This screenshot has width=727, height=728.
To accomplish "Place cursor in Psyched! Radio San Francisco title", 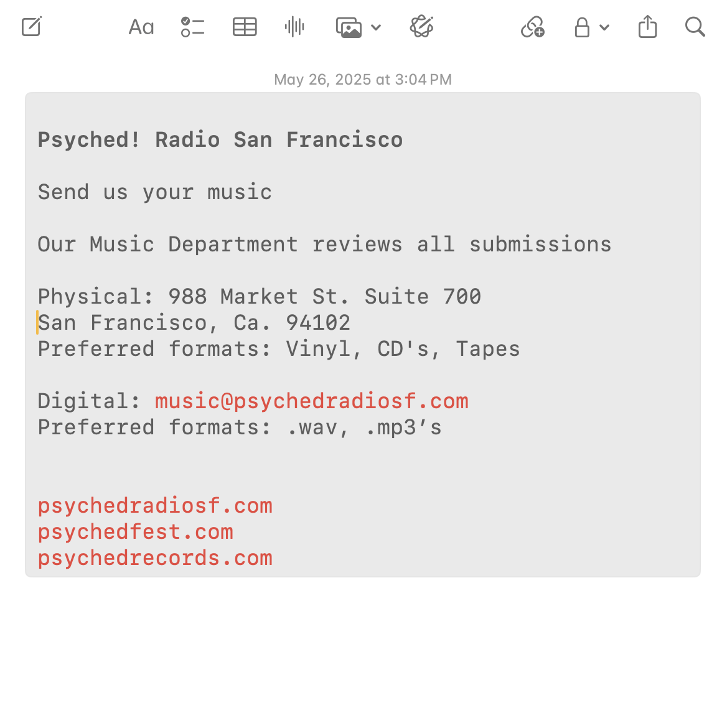I will pyautogui.click(x=220, y=140).
